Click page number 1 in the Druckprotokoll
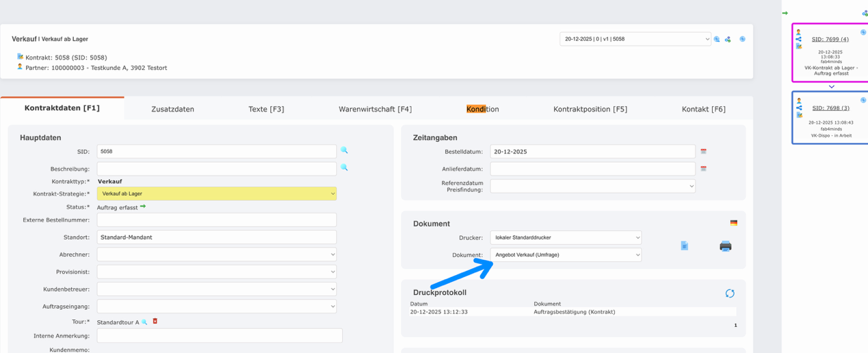The height and width of the screenshot is (353, 868). tap(735, 326)
